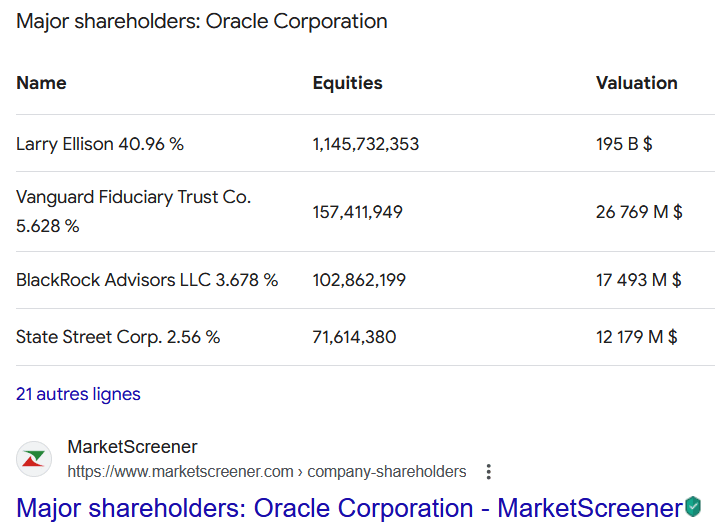
Task: Click the "Major shareholders: Oracle Corporation" heading
Action: click(201, 21)
